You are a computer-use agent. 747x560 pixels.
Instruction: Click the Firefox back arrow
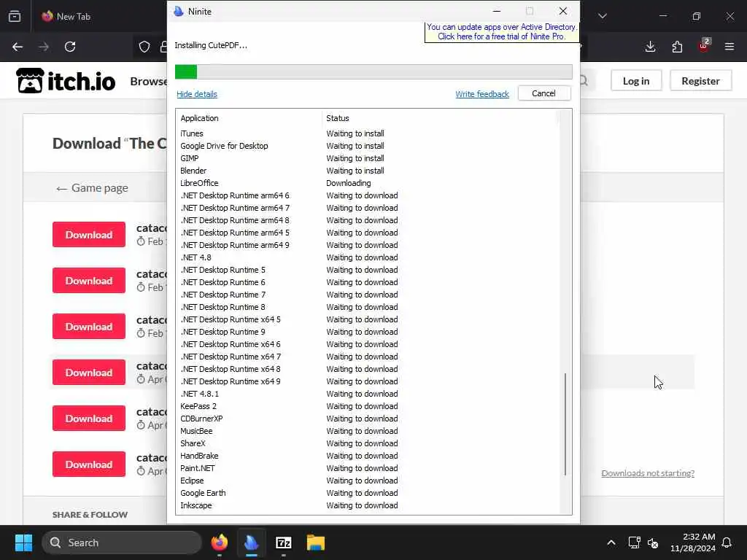tap(18, 47)
